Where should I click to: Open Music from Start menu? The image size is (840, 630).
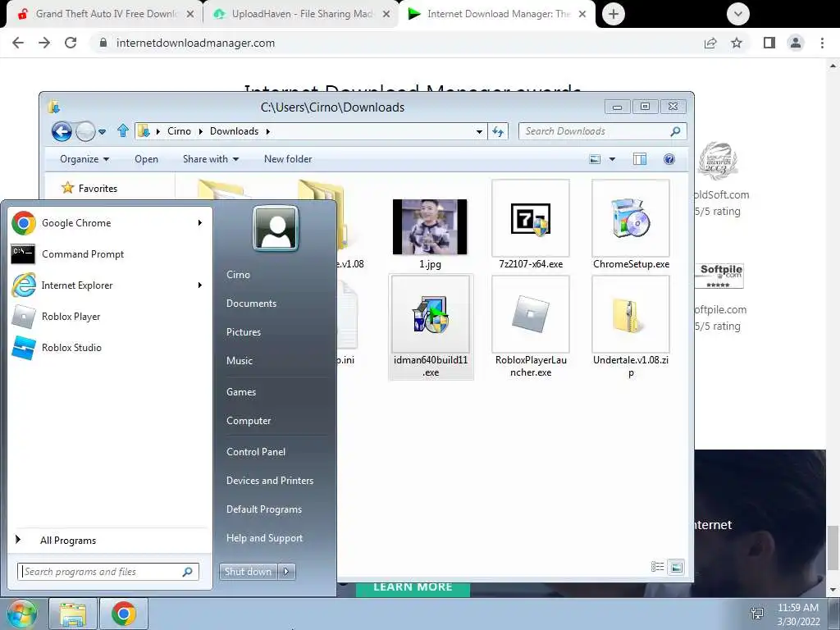tap(239, 361)
